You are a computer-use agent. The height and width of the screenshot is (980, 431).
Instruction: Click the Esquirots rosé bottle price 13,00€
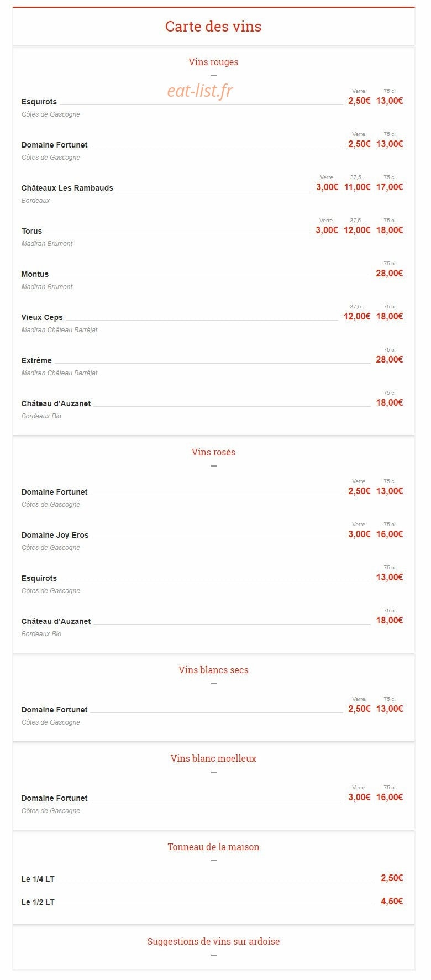pyautogui.click(x=390, y=577)
